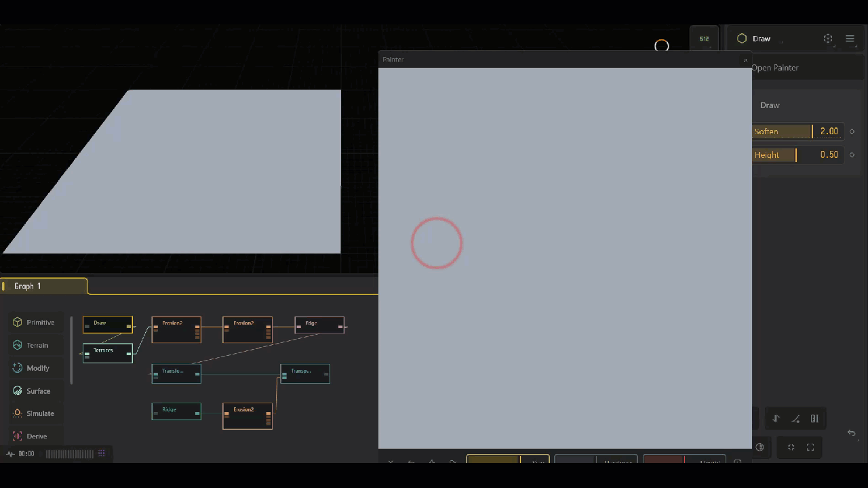Adjust the Soften slider
The image size is (868, 488).
coord(783,131)
